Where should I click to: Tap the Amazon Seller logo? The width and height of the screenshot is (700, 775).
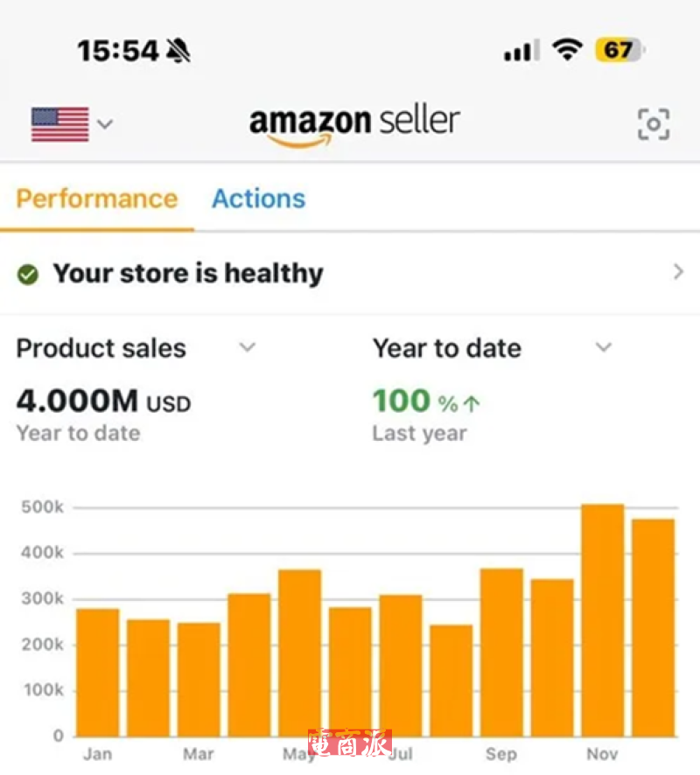coord(354,124)
